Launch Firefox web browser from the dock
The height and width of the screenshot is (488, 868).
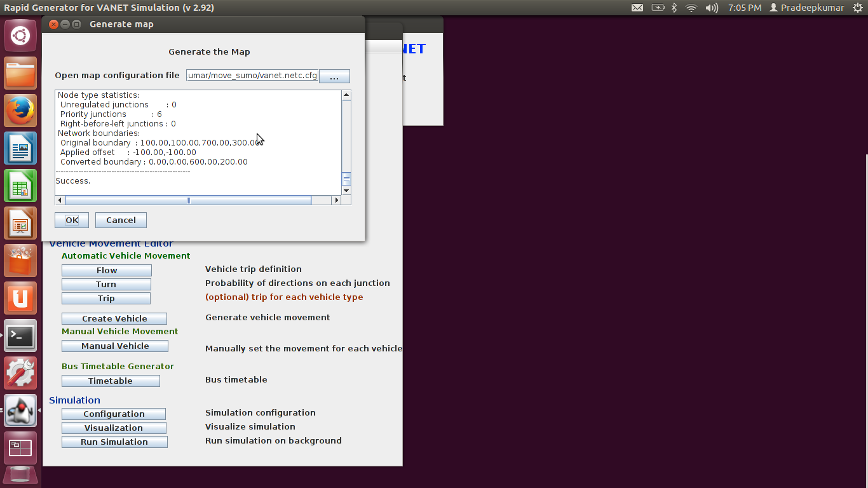[x=20, y=111]
